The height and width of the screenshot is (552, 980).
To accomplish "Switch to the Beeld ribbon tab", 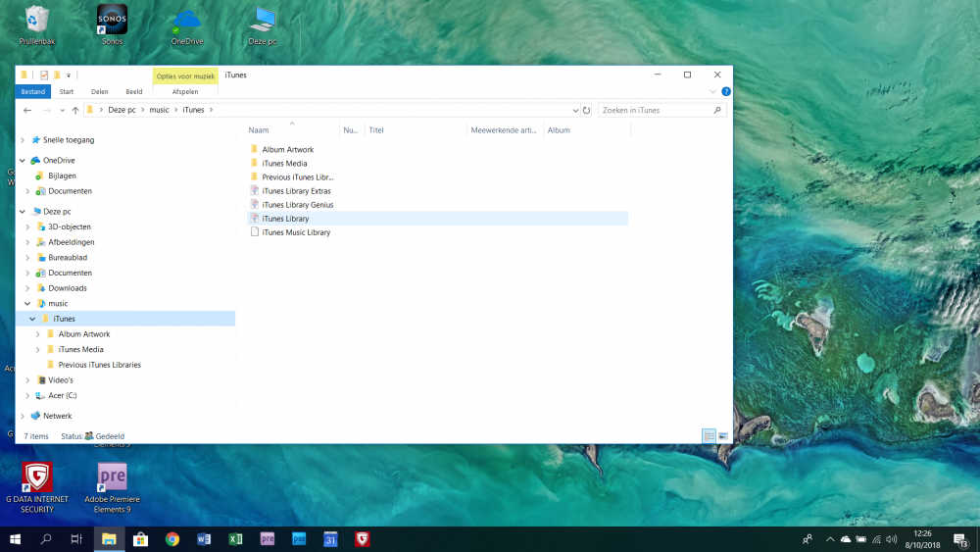I will point(133,91).
